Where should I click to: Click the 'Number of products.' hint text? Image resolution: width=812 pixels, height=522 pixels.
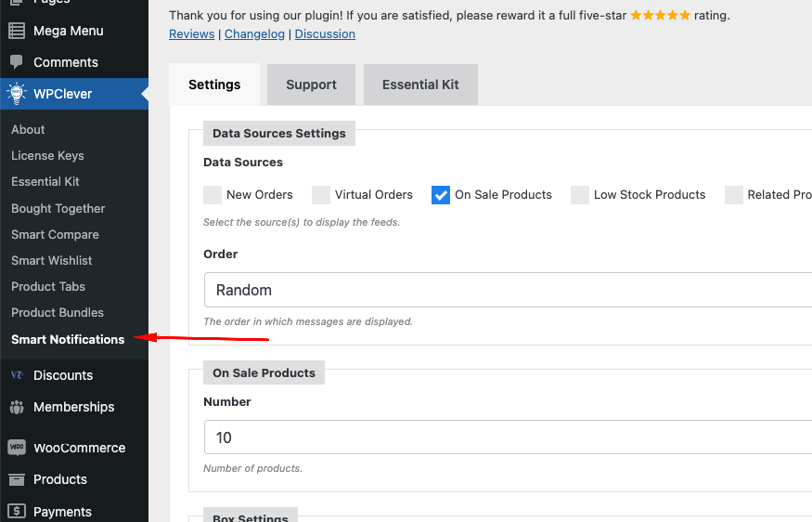[252, 469]
